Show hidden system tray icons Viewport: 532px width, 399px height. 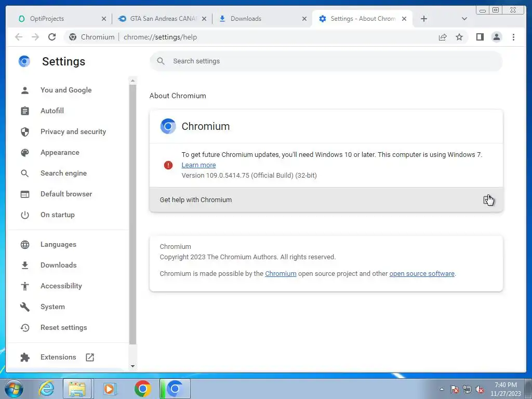[x=442, y=389]
